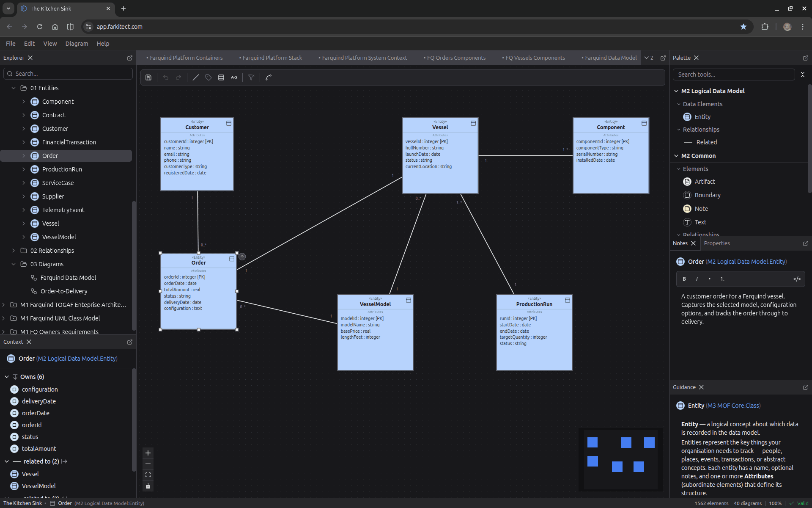Screen dimensions: 812x508
Task: Click the diagram minimap overview
Action: (x=620, y=460)
